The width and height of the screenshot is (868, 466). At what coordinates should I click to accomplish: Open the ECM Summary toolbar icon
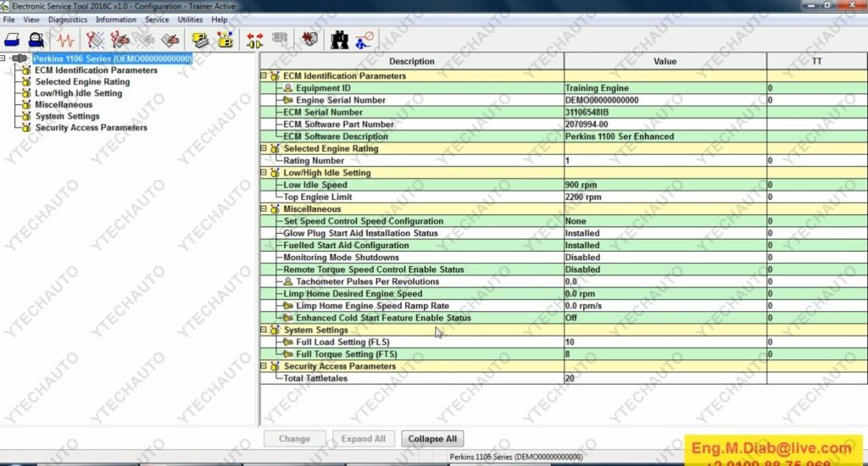click(201, 39)
